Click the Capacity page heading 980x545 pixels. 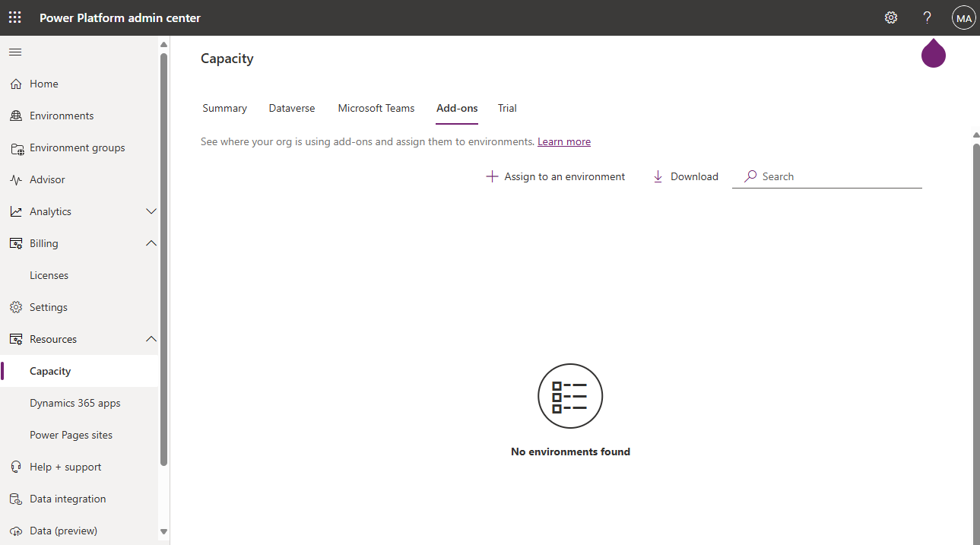[x=227, y=59]
